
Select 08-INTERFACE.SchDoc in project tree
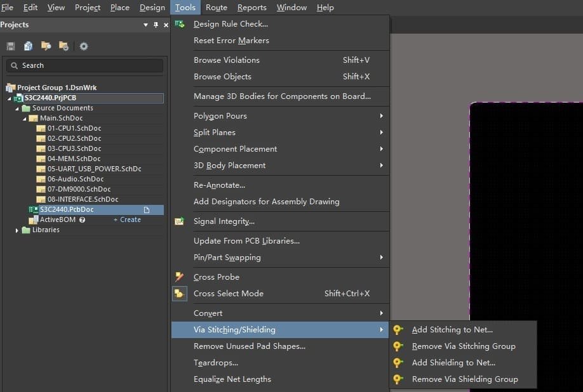pos(83,199)
